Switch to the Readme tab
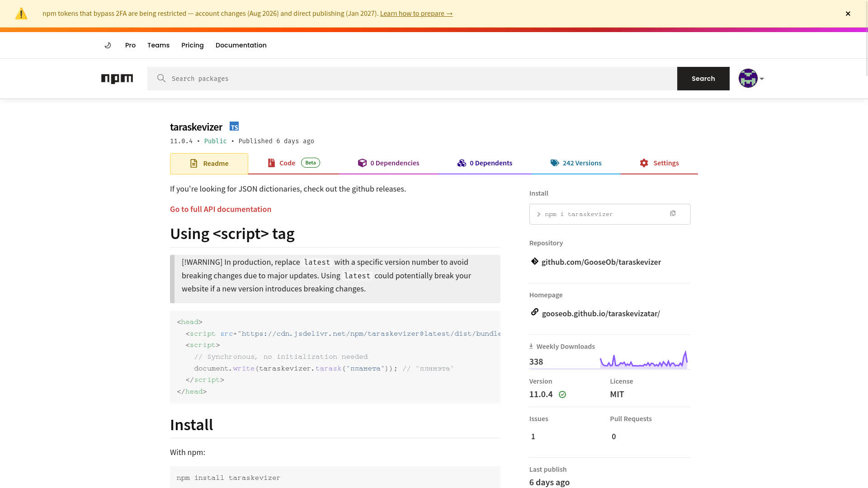Viewport: 868px width, 488px height. tap(209, 164)
